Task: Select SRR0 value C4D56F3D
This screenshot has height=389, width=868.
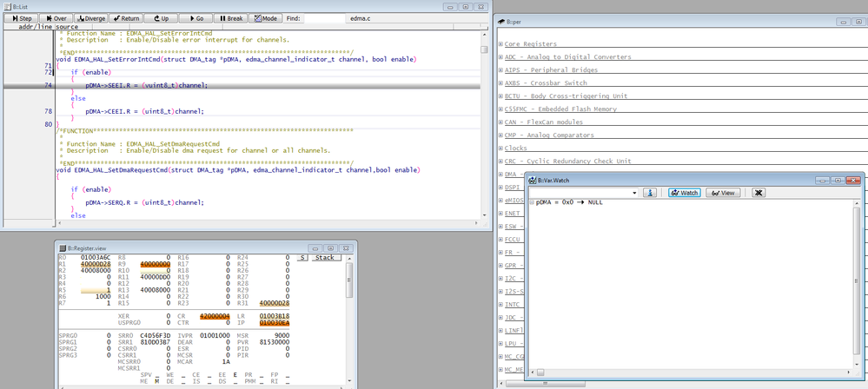Action: pos(155,335)
